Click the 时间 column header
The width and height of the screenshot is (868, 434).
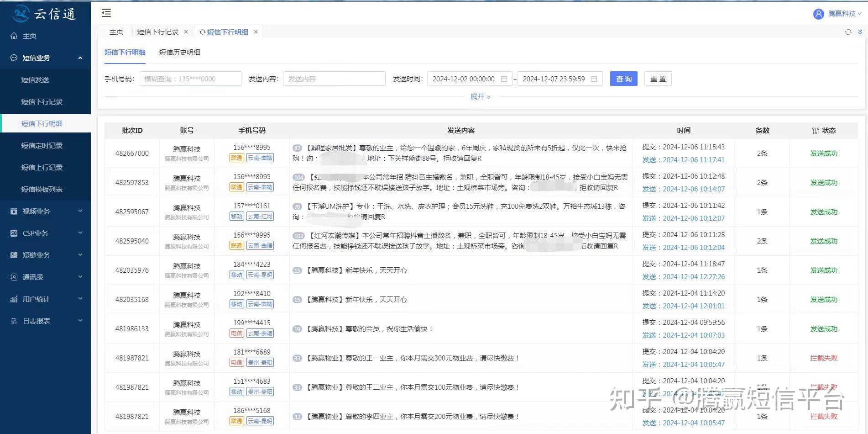[684, 131]
